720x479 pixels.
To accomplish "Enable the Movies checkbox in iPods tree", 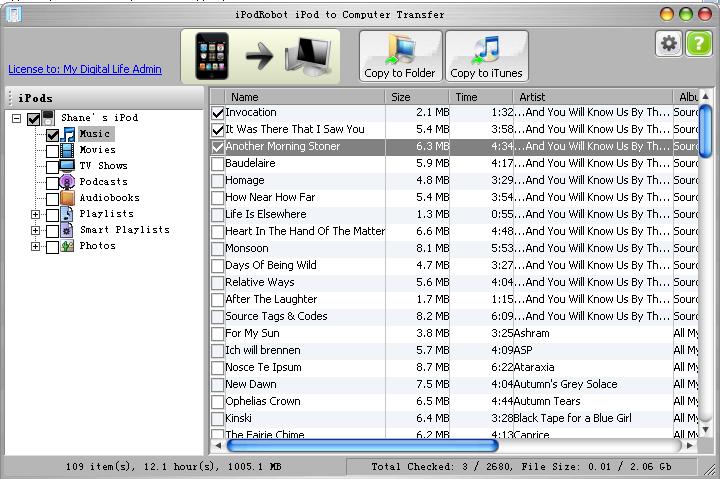I will pyautogui.click(x=52, y=151).
